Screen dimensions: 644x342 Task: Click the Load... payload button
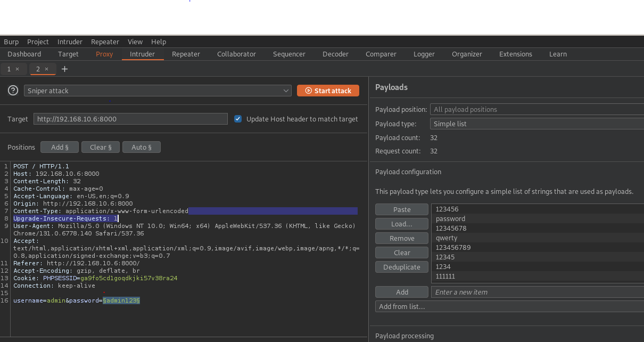pos(402,224)
